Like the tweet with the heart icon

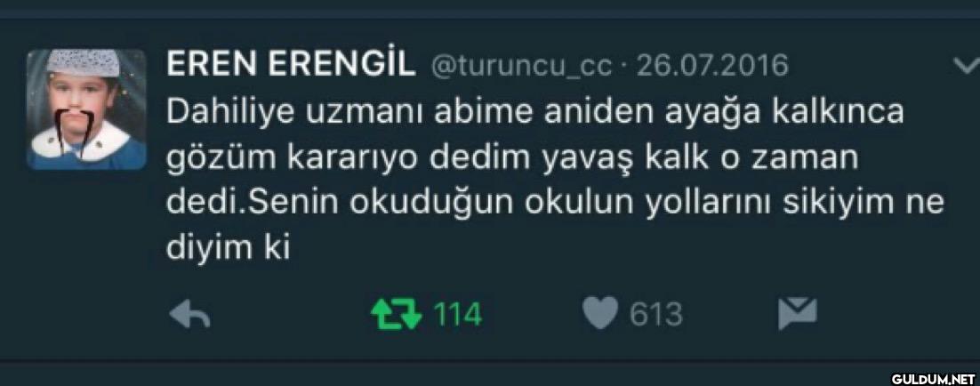point(600,314)
